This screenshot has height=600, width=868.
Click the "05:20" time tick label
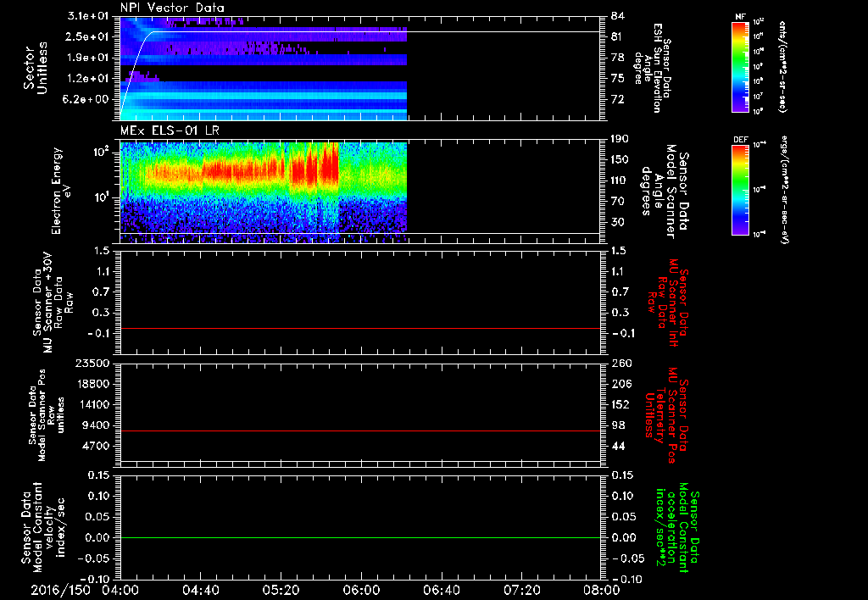pyautogui.click(x=281, y=590)
